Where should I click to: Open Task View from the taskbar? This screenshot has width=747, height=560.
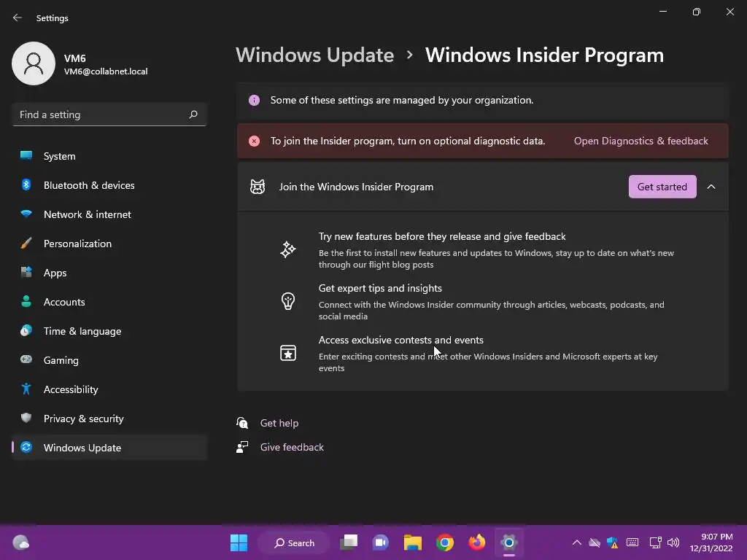[349, 542]
